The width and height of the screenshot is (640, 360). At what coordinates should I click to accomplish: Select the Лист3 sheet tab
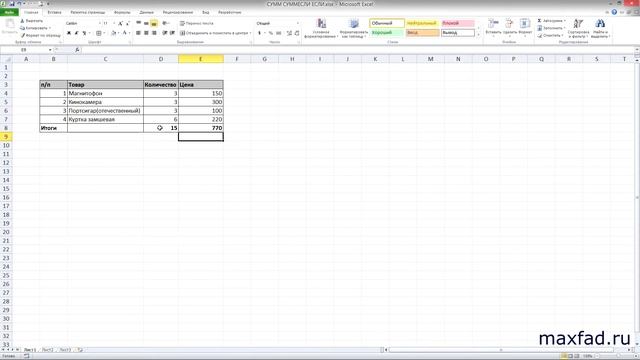pos(65,350)
